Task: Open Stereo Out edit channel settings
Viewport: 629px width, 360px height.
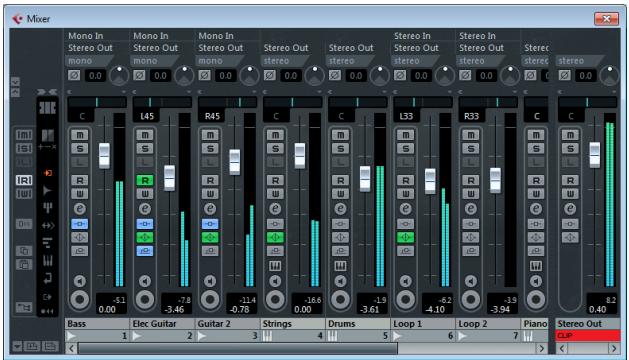Action: tap(570, 209)
